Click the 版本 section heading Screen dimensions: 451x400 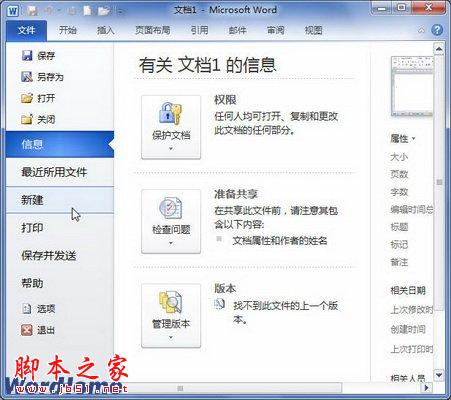click(x=225, y=288)
